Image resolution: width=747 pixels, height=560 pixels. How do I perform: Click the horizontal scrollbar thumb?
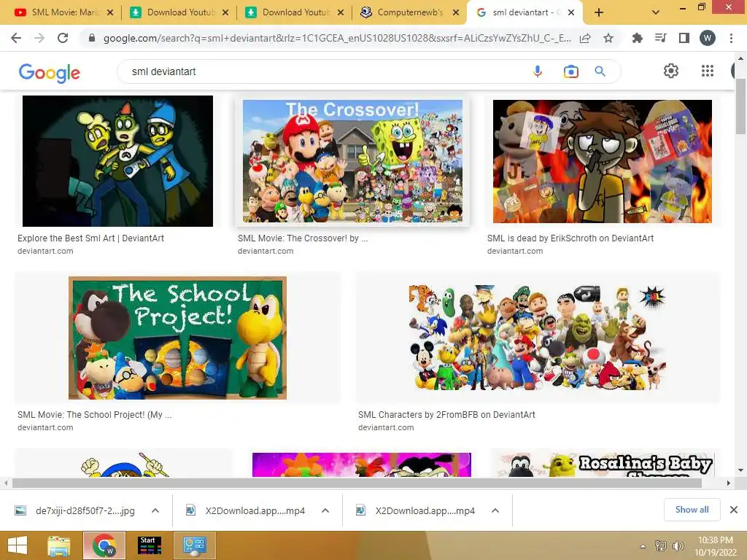tap(357, 483)
